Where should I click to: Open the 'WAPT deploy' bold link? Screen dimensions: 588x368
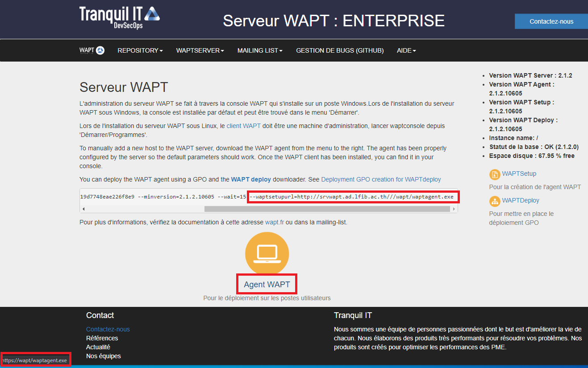click(251, 179)
